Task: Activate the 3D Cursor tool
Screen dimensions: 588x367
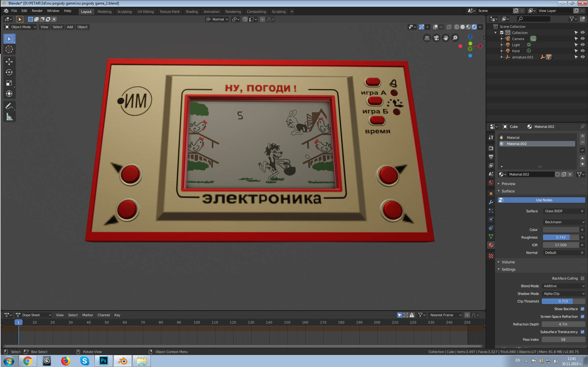Action: pyautogui.click(x=9, y=49)
